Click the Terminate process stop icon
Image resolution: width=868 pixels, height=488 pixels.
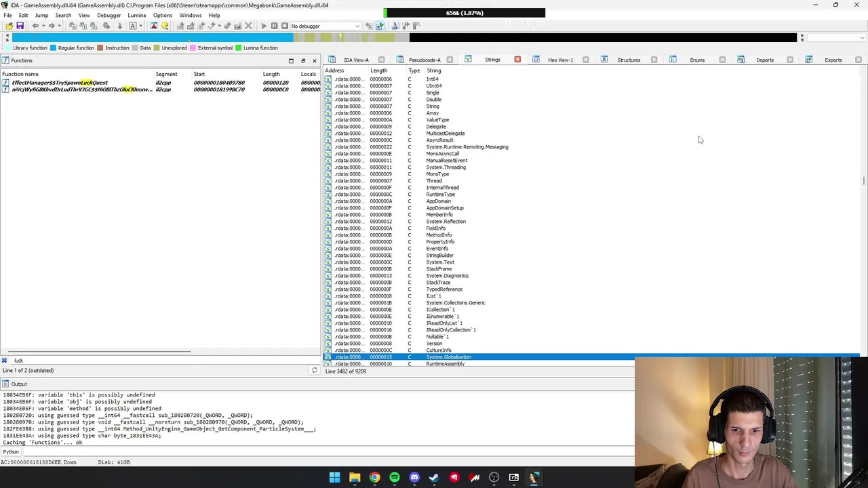284,26
